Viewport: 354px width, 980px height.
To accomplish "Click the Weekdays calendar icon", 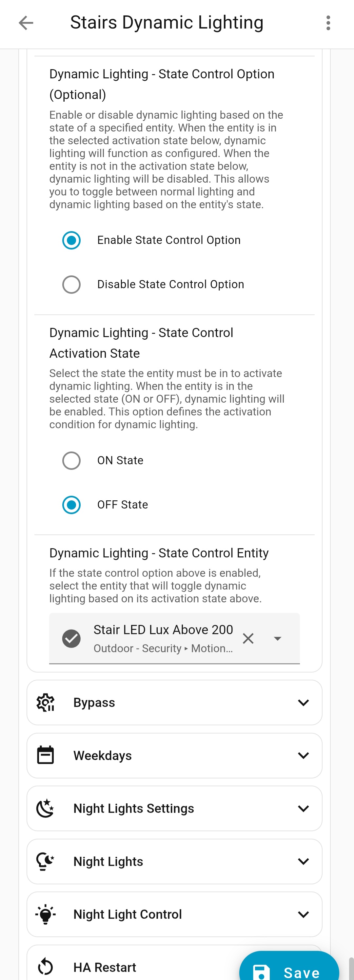I will [46, 755].
